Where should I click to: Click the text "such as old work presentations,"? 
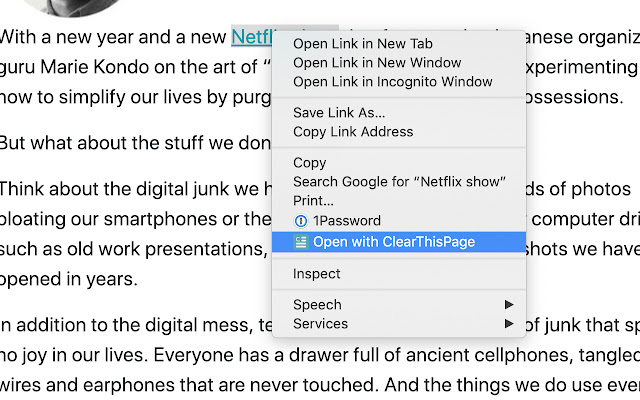pos(133,249)
